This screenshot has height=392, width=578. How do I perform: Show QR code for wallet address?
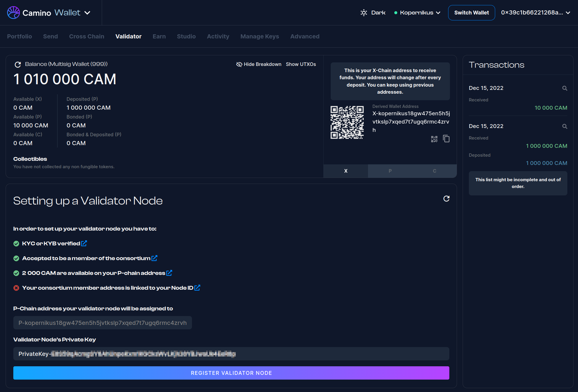[x=434, y=139]
